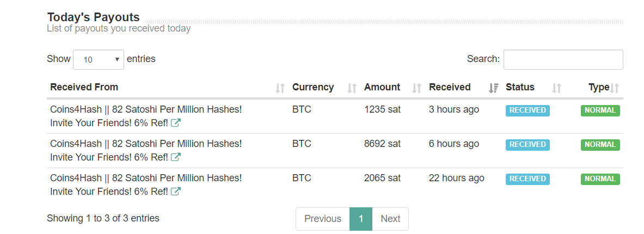Toggle Received column sort order icon
The image size is (644, 234).
(494, 88)
